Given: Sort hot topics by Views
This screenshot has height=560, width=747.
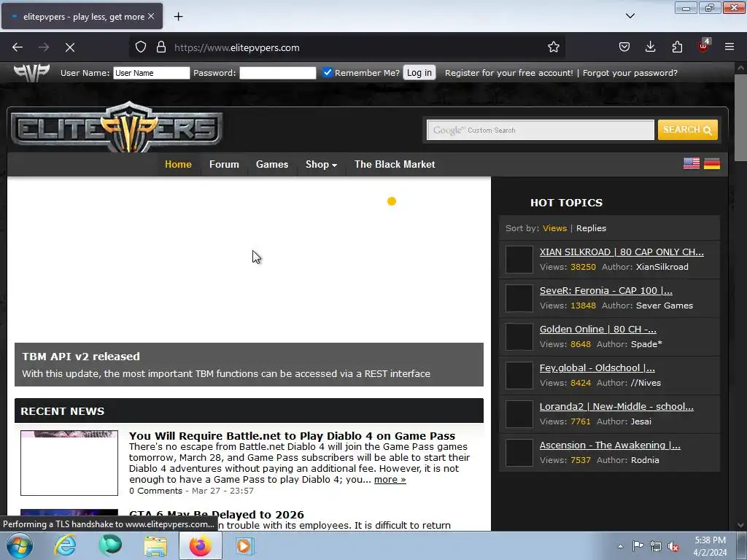Looking at the screenshot, I should click(554, 228).
